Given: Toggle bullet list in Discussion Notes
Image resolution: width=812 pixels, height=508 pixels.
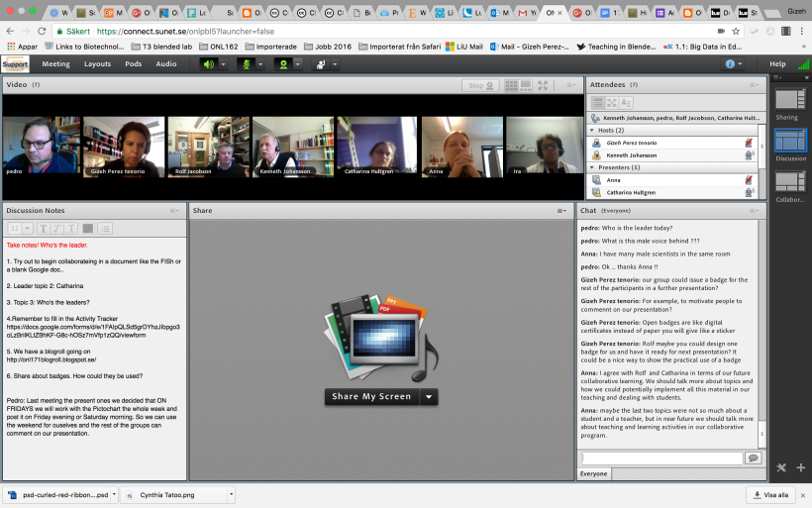Looking at the screenshot, I should [x=105, y=229].
